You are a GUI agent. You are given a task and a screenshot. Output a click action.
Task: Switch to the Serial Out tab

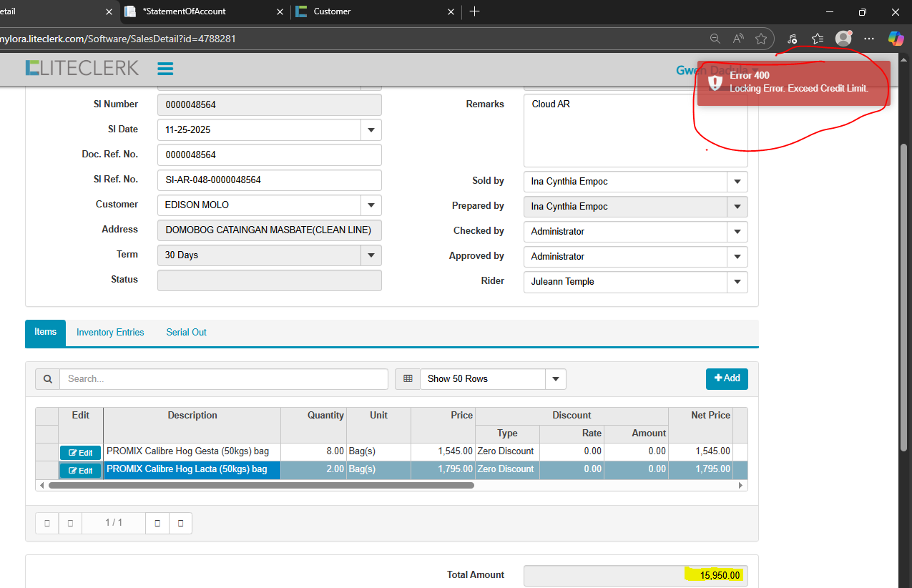pos(186,333)
